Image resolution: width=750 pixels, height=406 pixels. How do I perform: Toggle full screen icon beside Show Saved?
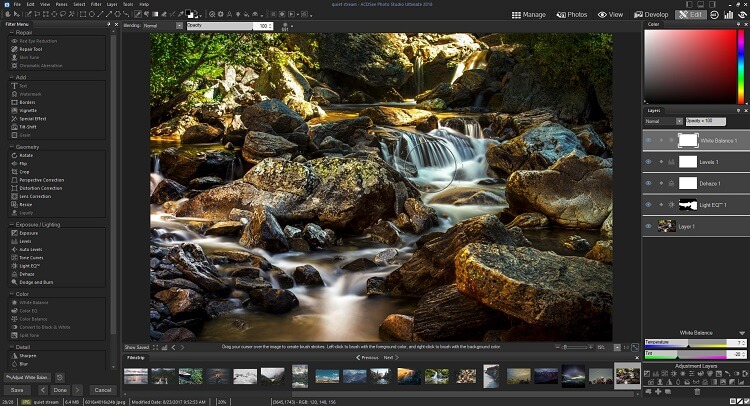click(155, 347)
